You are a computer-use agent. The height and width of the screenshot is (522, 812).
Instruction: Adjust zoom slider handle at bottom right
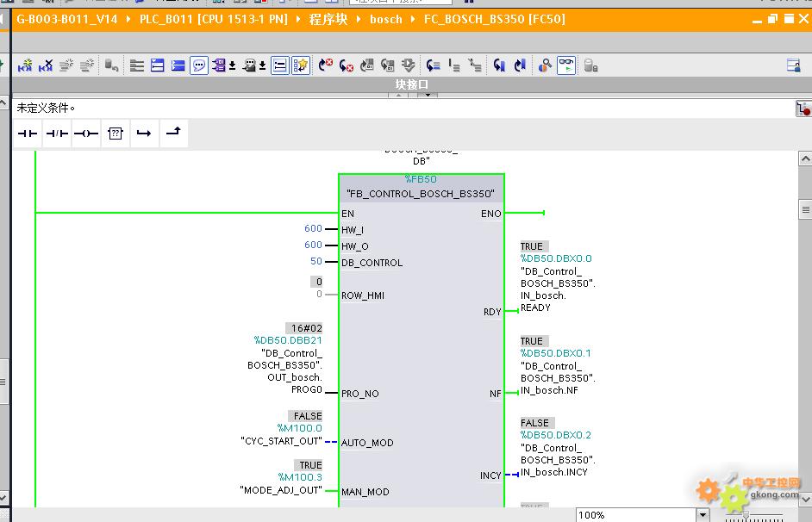(x=746, y=515)
